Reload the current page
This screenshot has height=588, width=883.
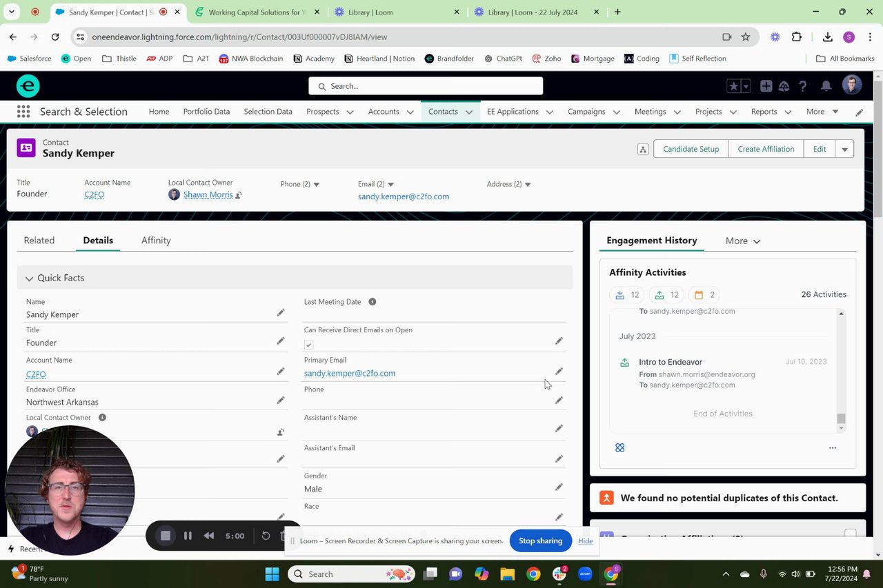tap(55, 37)
